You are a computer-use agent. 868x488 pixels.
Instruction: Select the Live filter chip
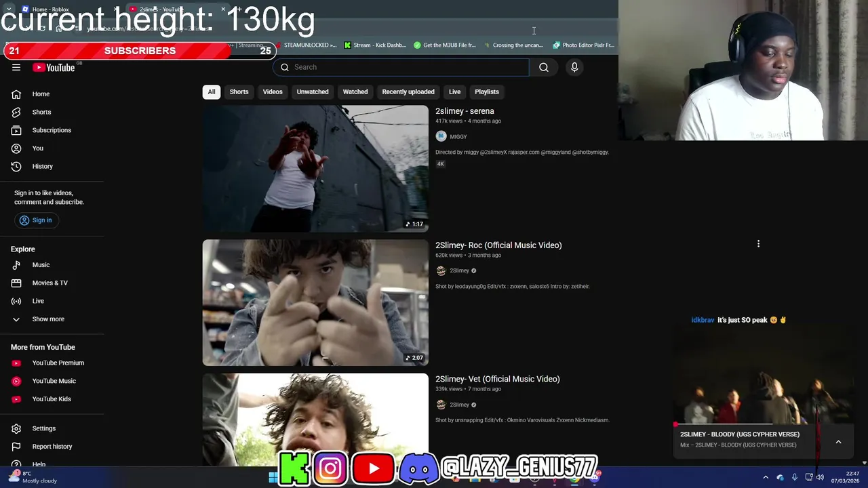454,91
